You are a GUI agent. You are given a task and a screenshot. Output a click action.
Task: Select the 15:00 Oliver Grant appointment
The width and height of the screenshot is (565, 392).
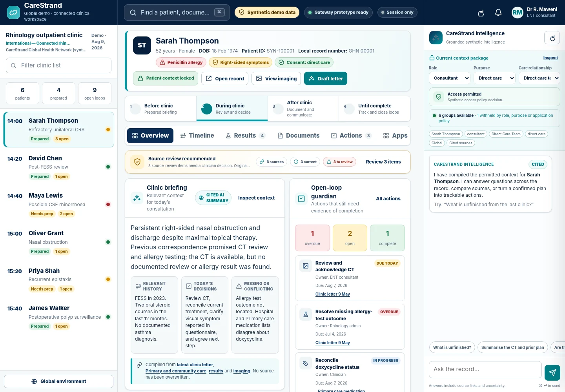click(58, 242)
